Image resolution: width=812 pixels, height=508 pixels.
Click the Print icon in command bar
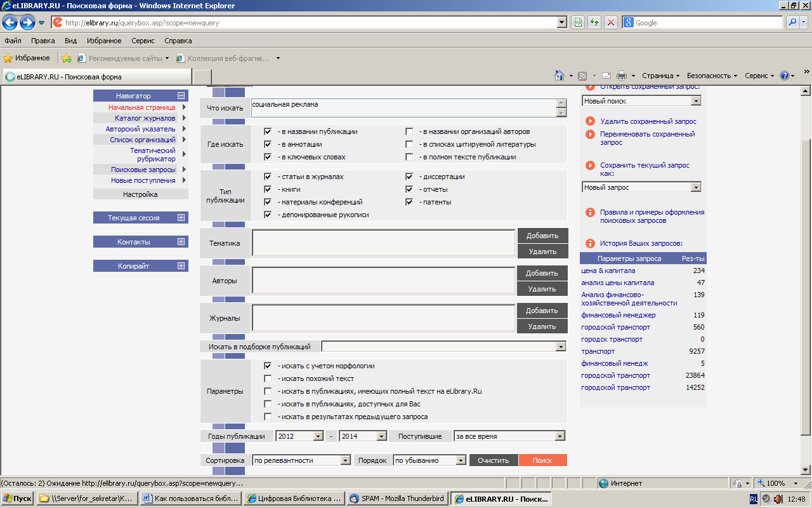622,75
